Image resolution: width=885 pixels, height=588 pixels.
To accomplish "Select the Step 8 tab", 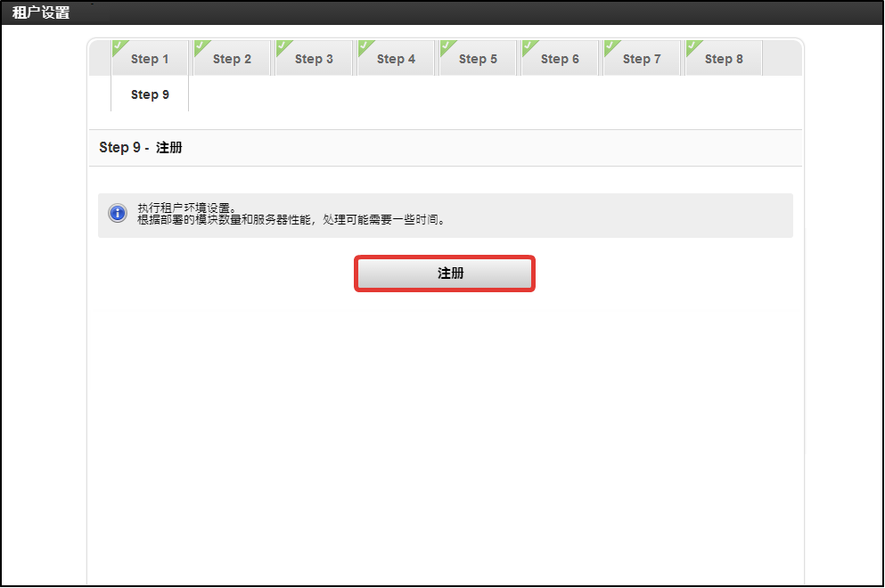I will click(724, 58).
